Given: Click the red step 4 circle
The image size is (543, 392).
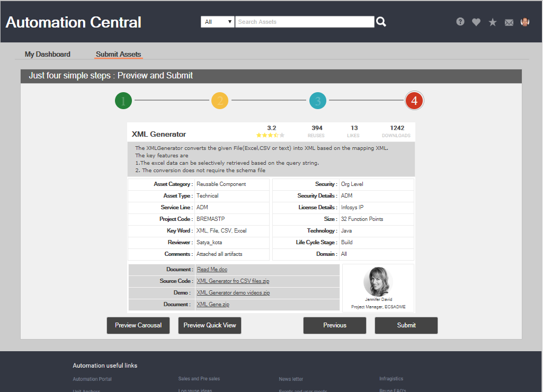Looking at the screenshot, I should tap(414, 101).
